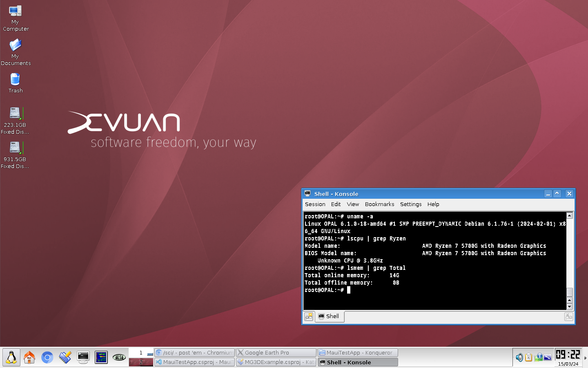Launch Chromium from the panel
The height and width of the screenshot is (368, 588).
point(47,357)
